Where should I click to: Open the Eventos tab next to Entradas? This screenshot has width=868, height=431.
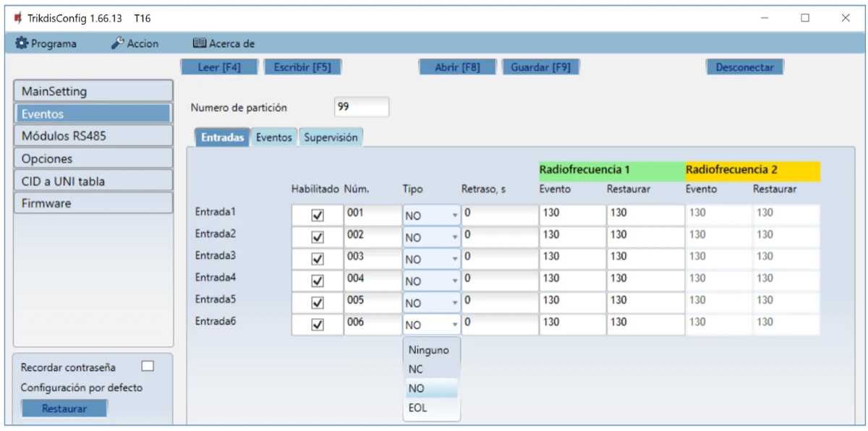[274, 137]
